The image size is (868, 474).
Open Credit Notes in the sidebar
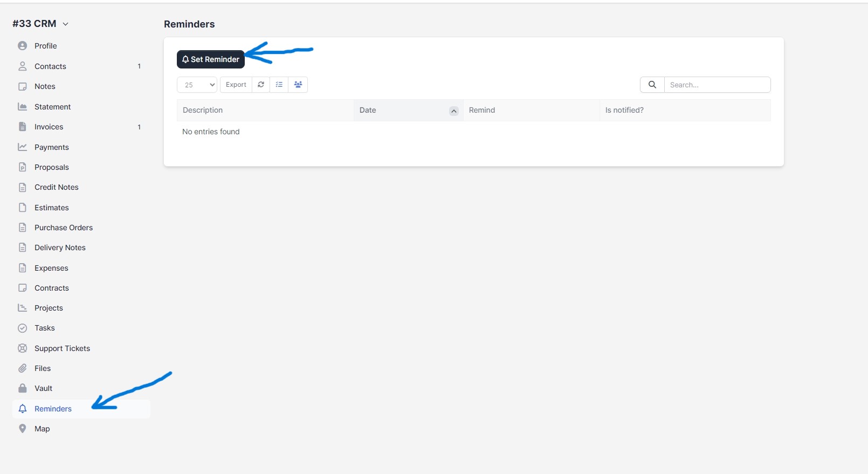coord(57,187)
